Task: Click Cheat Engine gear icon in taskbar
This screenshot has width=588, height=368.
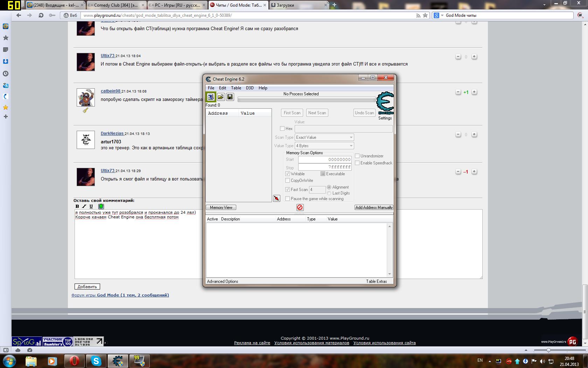Action: [x=118, y=361]
